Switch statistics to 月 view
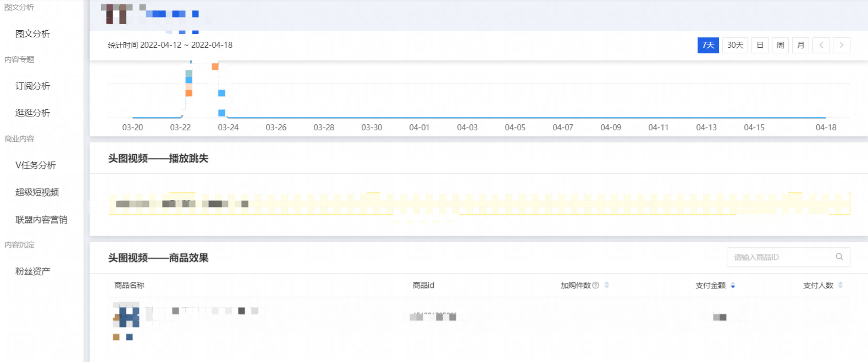Viewport: 868px width, 362px height. pos(800,45)
